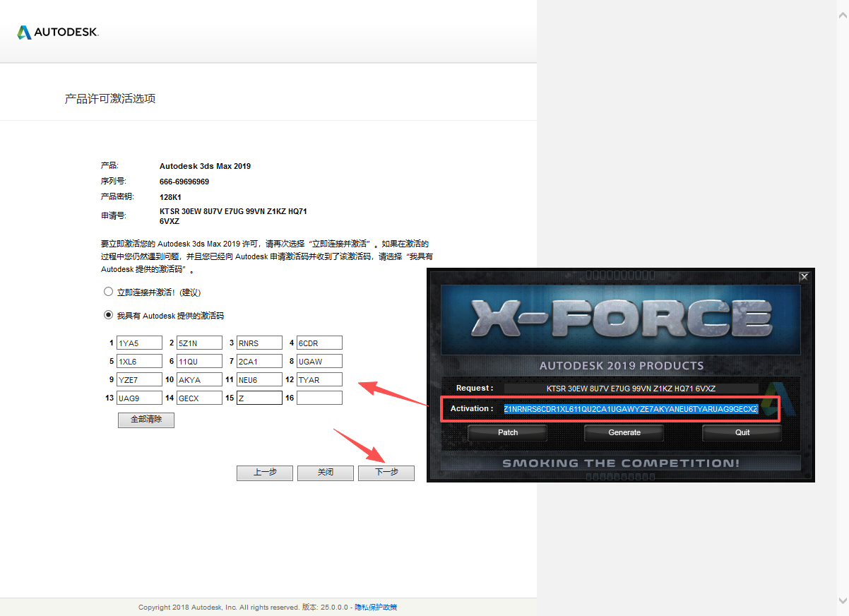Viewport: 849px width, 616px height.
Task: Click activation code field 13 containing UAG9
Action: (140, 398)
